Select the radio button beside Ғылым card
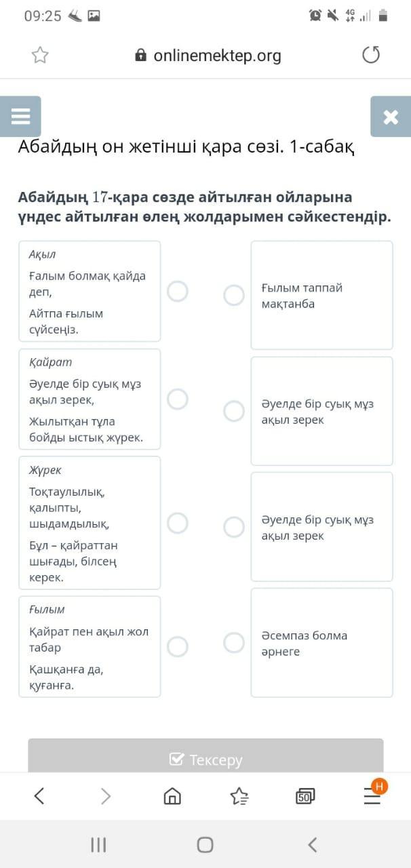The image size is (411, 868). tap(178, 646)
